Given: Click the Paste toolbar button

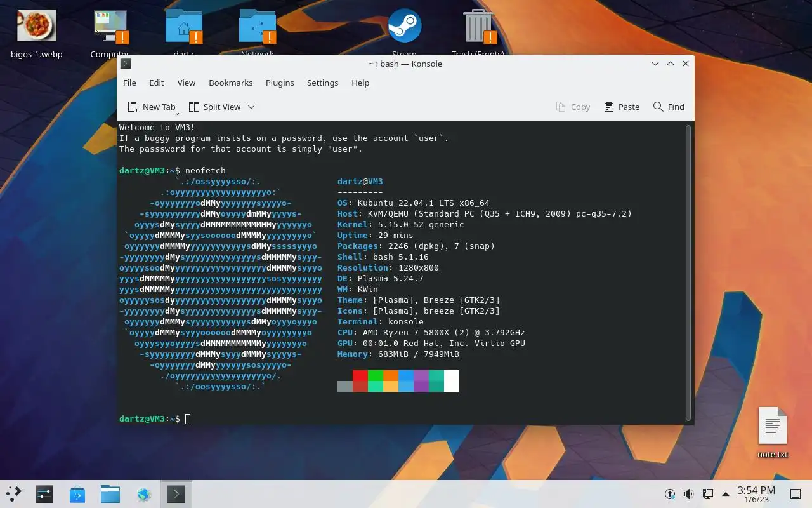Looking at the screenshot, I should (x=622, y=107).
